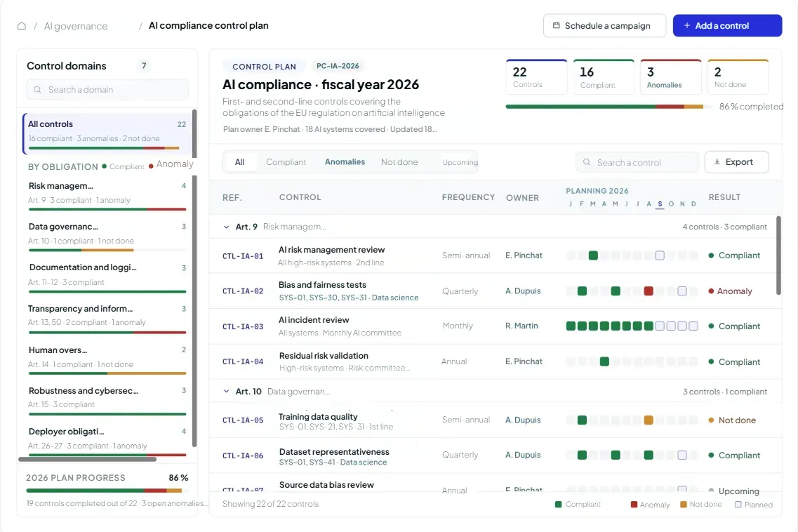The height and width of the screenshot is (532, 798).
Task: Collapse the Art. 10 Data governance group
Action: [x=227, y=392]
